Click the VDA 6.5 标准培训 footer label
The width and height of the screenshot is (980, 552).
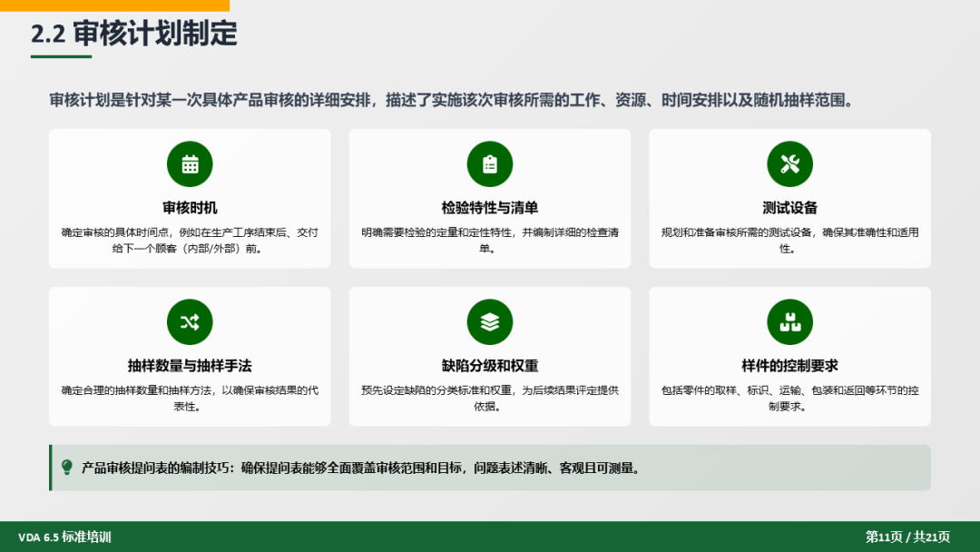tap(64, 537)
